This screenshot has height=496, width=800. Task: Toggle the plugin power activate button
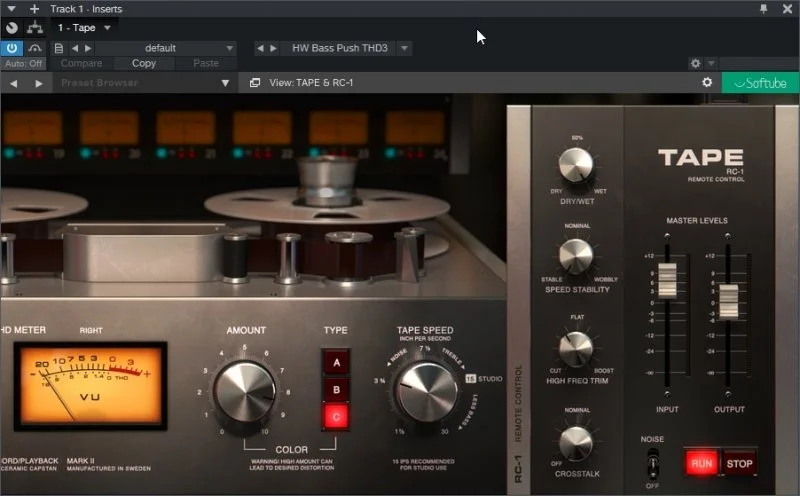tap(12, 48)
